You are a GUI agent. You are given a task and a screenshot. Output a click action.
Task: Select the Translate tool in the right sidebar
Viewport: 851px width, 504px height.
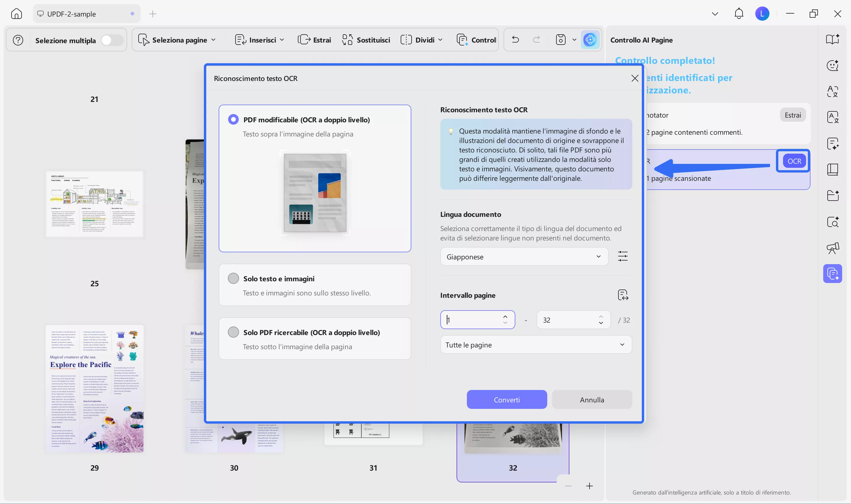832,117
